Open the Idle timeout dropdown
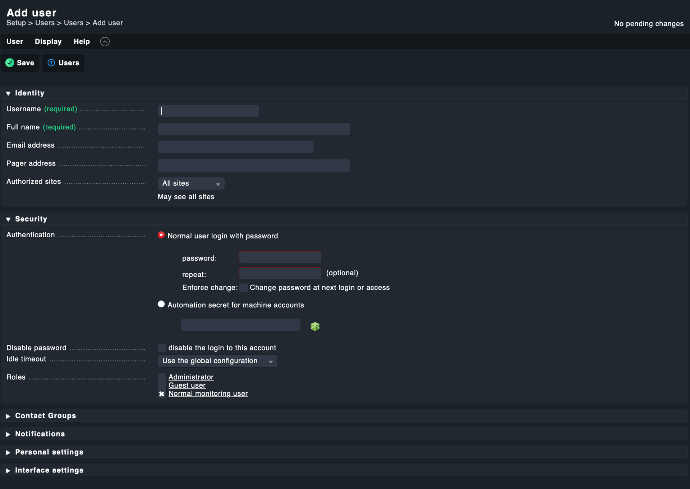Screen dimensions: 690x489 click(217, 361)
